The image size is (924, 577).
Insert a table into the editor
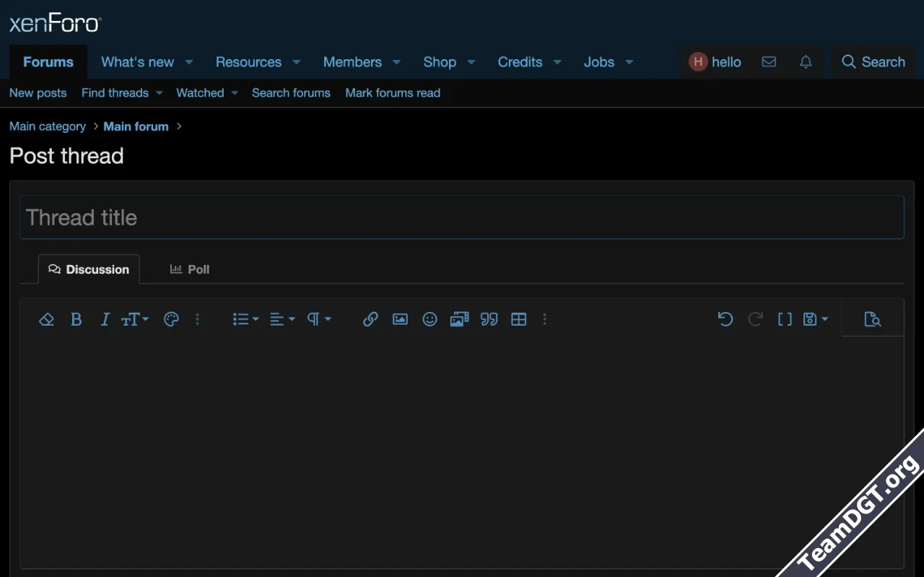click(518, 319)
